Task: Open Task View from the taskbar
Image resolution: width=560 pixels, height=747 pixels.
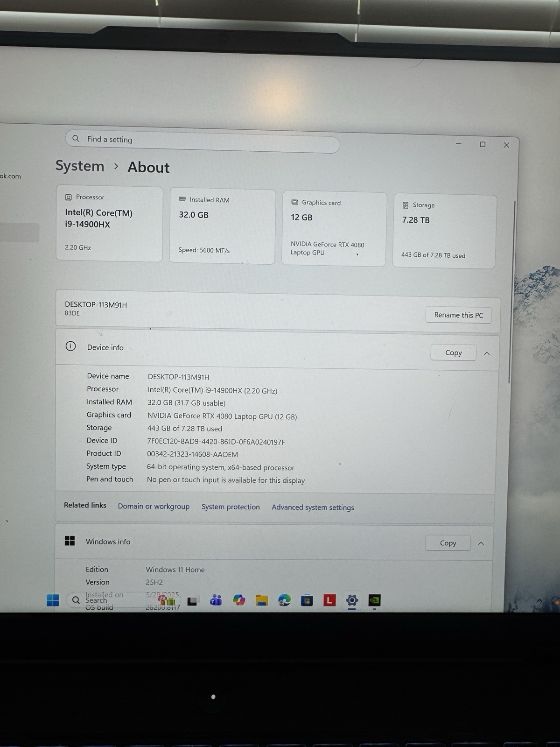Action: (192, 601)
